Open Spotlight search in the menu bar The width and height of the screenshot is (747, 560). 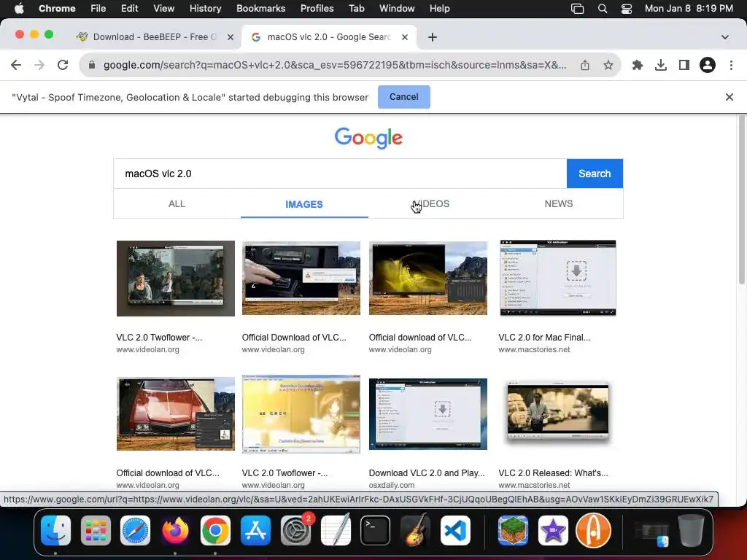[602, 9]
